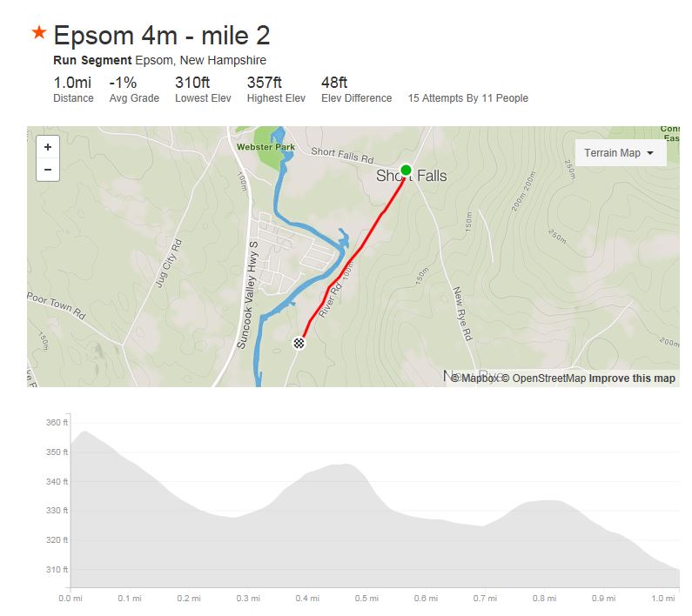Screen dimensions: 692x616
Task: Star the Epsom 4m segment
Action: click(38, 33)
